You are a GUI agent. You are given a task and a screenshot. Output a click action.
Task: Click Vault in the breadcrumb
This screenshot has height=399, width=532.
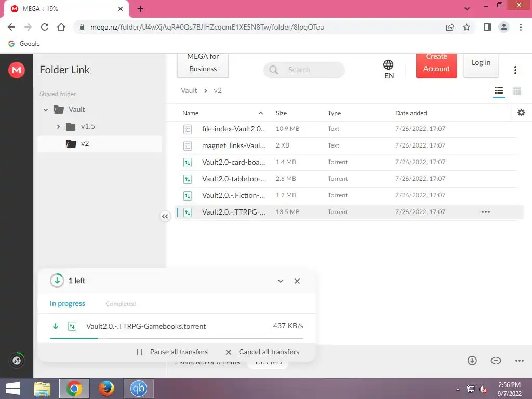(189, 90)
